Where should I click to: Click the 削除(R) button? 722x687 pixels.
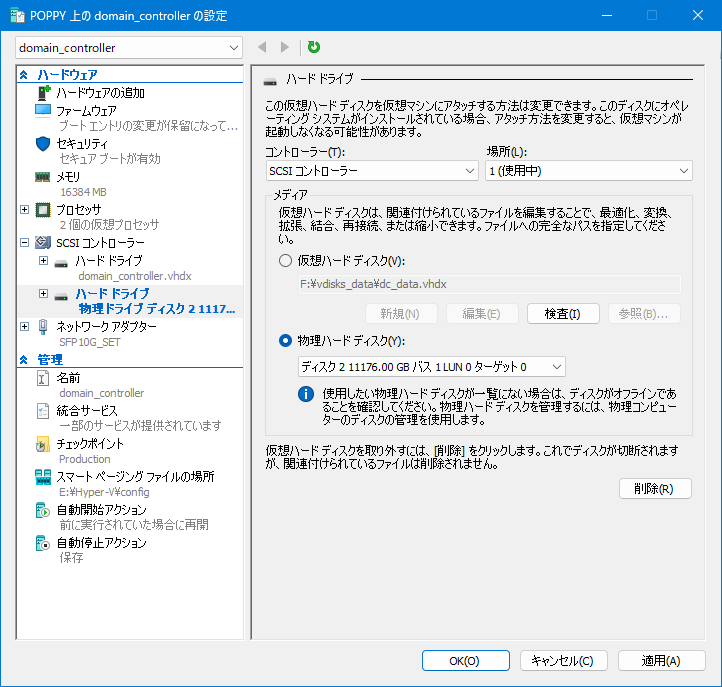point(655,489)
